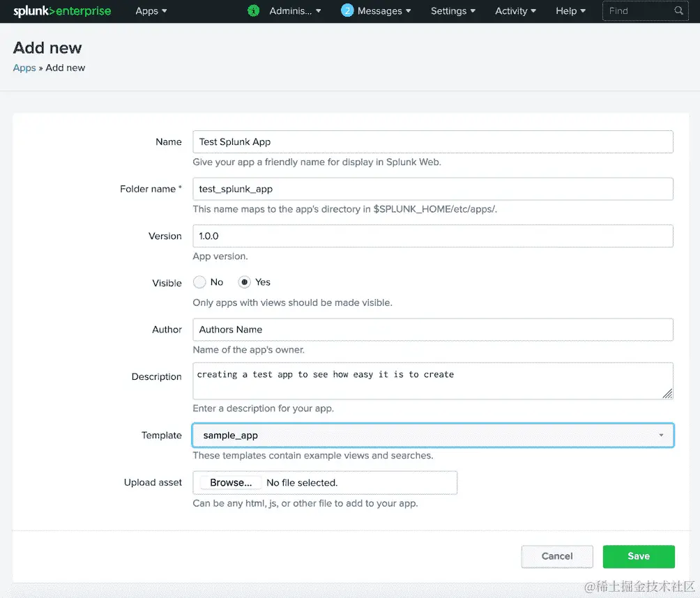Click the blue messages count badge
The width and height of the screenshot is (700, 598).
pos(347,10)
